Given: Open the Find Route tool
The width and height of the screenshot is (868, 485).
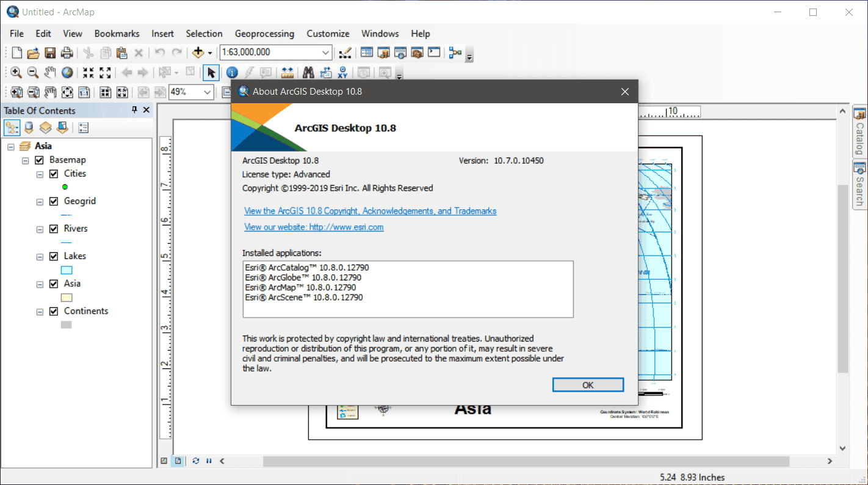Looking at the screenshot, I should 325,73.
